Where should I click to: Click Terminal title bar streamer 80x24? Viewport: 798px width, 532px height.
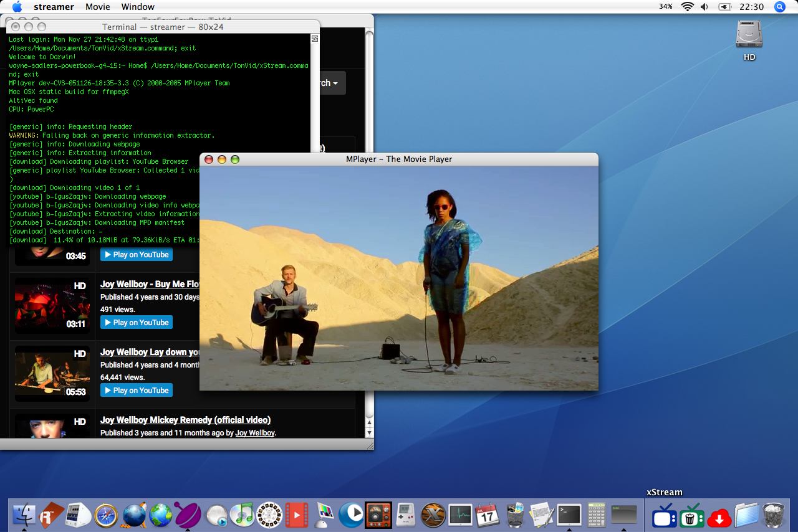click(x=163, y=27)
